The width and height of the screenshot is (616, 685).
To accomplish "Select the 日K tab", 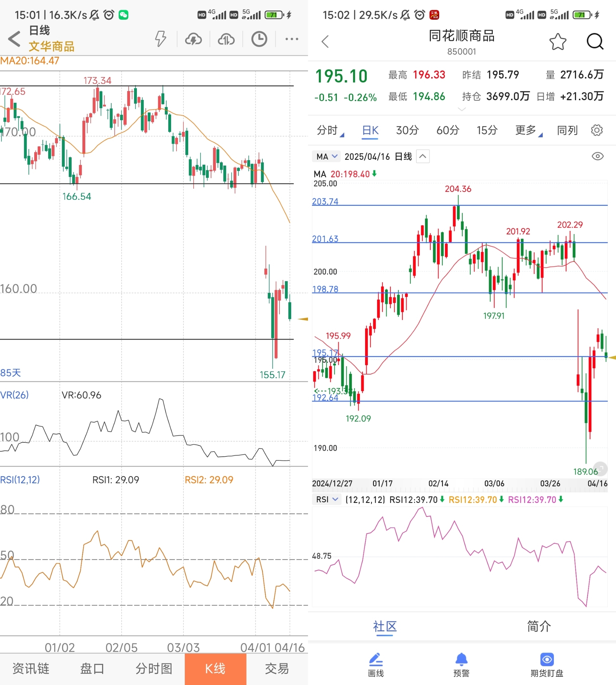I will pyautogui.click(x=370, y=130).
